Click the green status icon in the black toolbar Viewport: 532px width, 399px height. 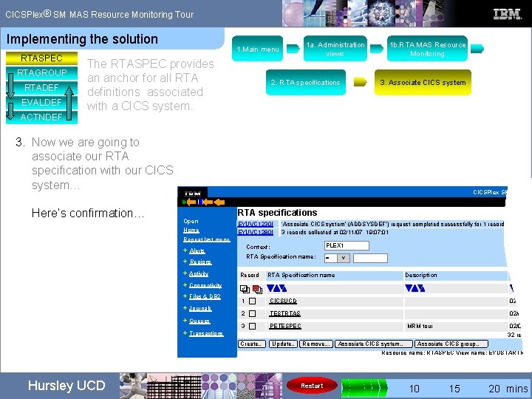point(184,202)
